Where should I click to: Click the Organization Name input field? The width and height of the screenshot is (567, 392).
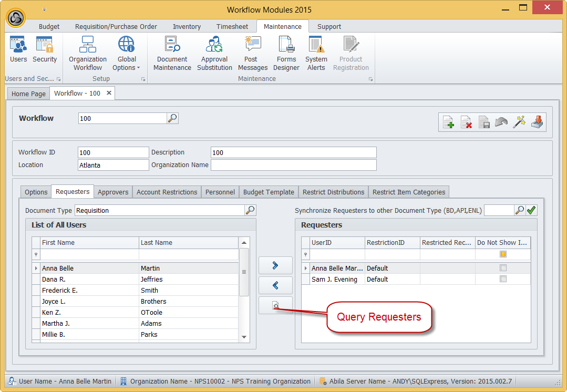click(293, 165)
